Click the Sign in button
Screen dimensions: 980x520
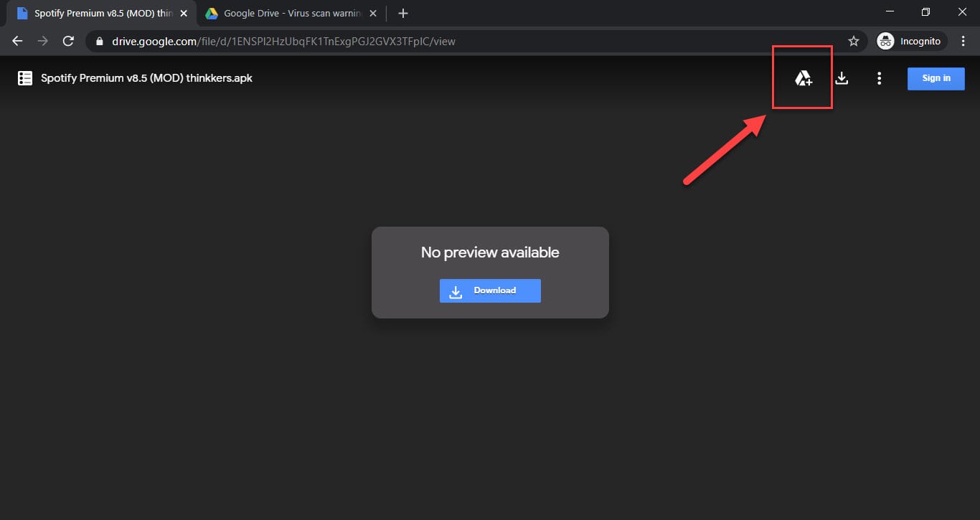click(936, 78)
